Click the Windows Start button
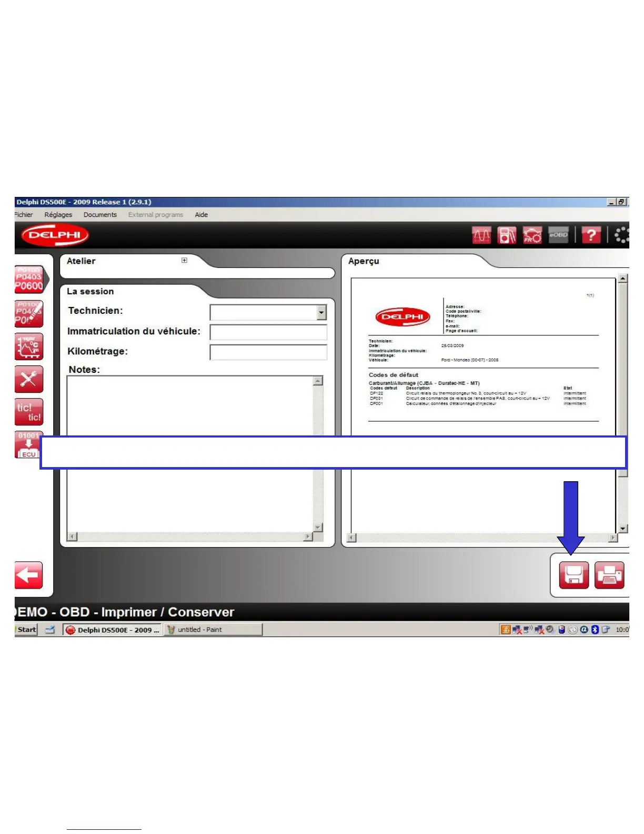Image resolution: width=644 pixels, height=834 pixels. (x=26, y=630)
